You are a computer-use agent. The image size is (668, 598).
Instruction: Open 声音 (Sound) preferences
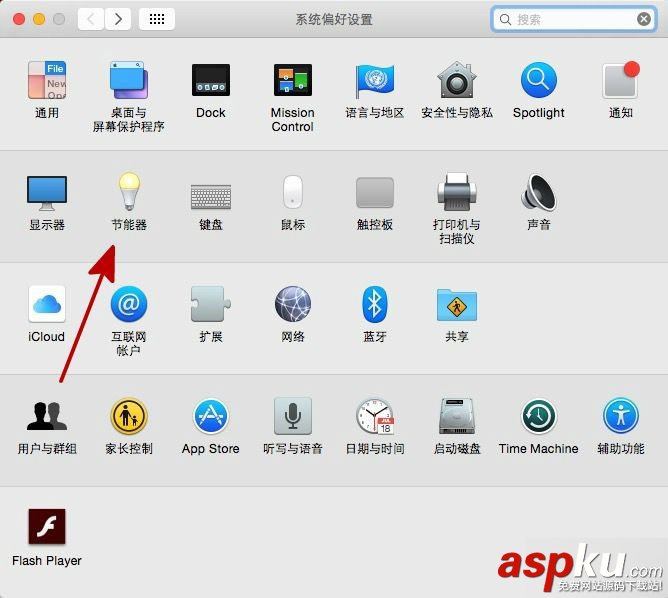coord(538,192)
